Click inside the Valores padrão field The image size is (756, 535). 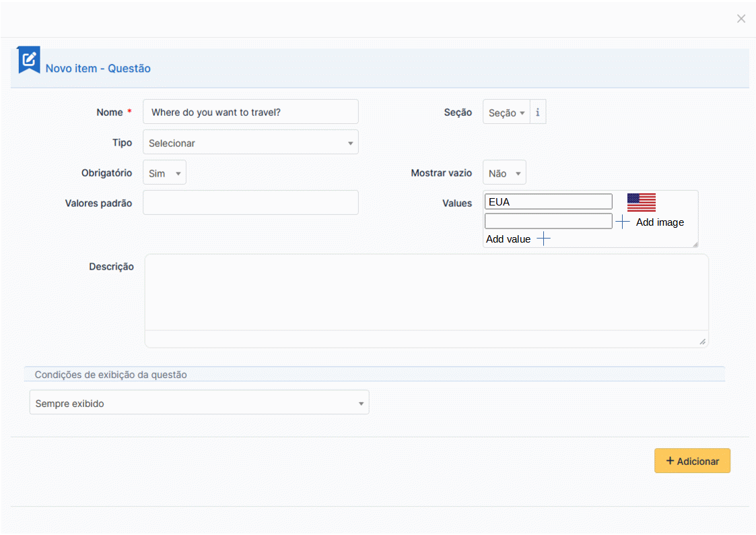[250, 202]
